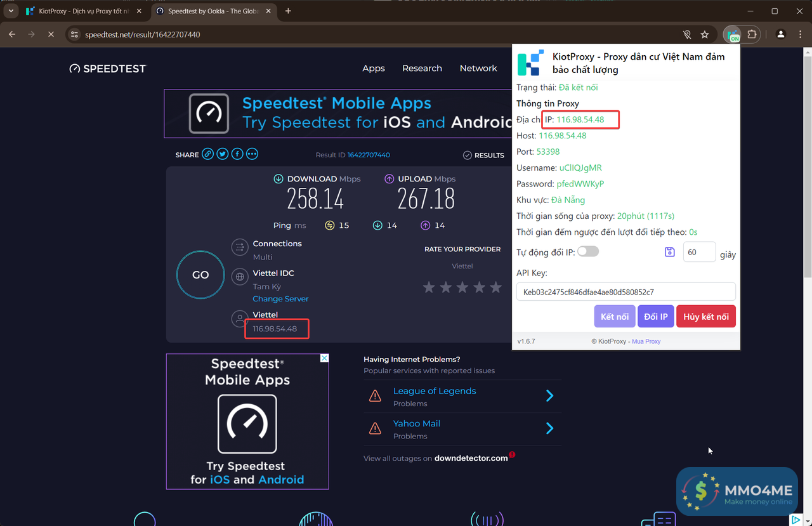Stop loading the page
This screenshot has width=812, height=526.
pyautogui.click(x=51, y=34)
